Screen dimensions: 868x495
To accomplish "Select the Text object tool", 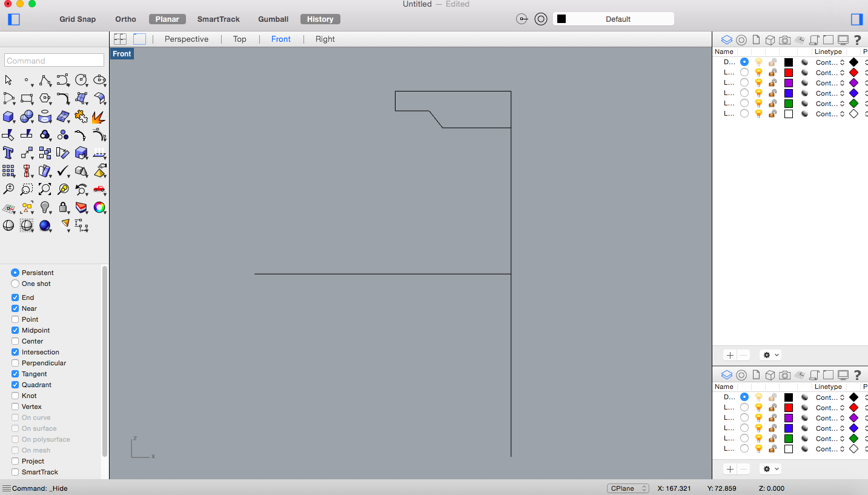I will (8, 153).
